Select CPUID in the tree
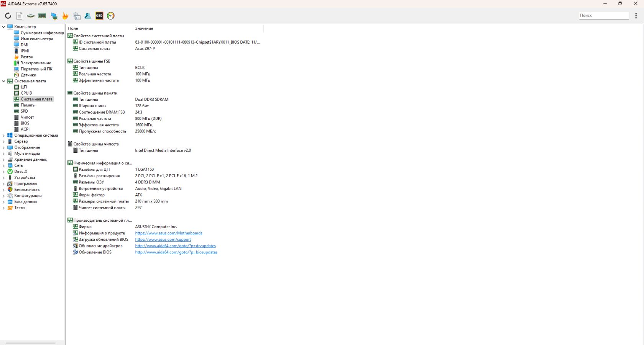644x345 pixels. click(26, 93)
